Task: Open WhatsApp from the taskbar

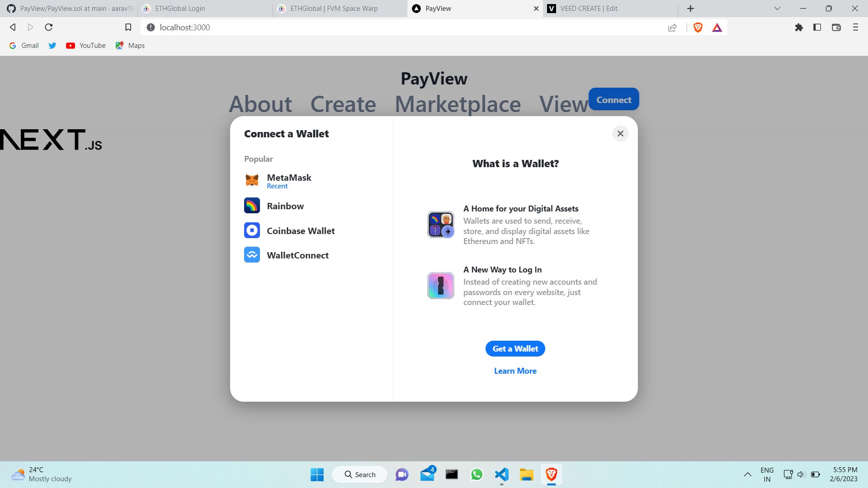Action: [x=476, y=474]
